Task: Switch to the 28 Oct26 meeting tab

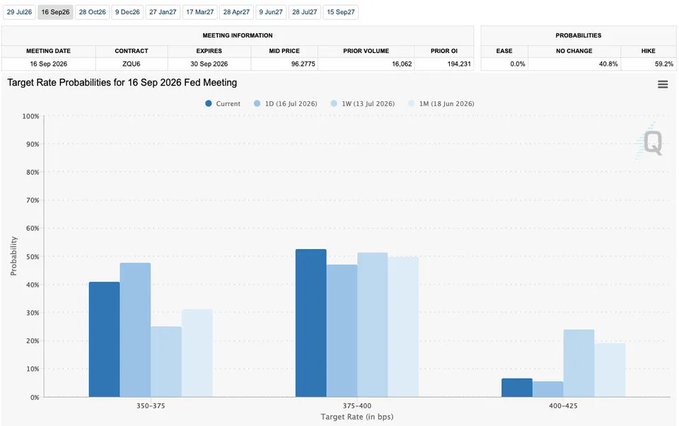Action: tap(92, 12)
